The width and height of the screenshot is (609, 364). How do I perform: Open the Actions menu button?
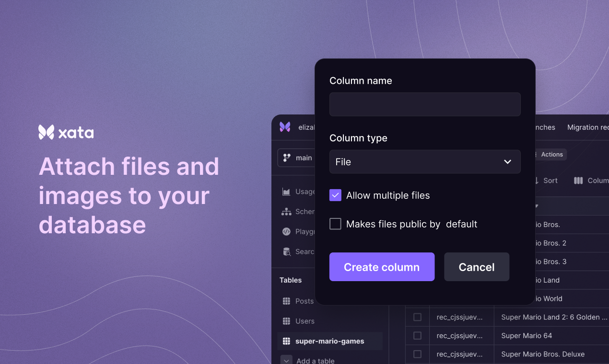pos(551,154)
